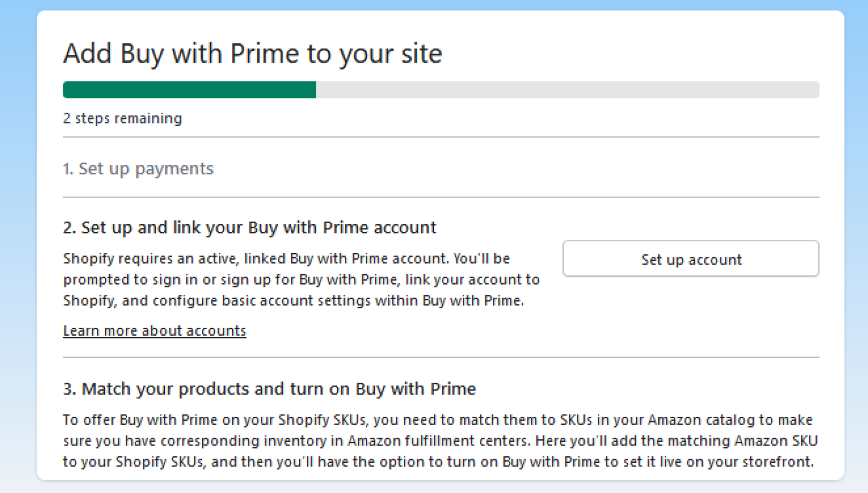Expand step 2, Set up and link account

click(x=249, y=227)
